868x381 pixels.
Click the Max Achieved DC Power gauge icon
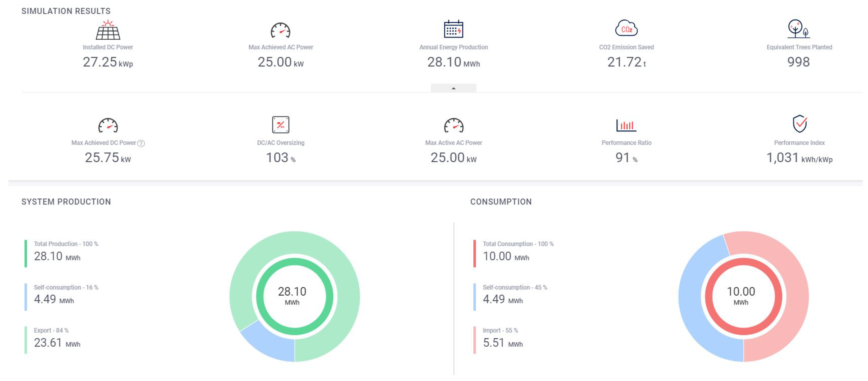(108, 126)
